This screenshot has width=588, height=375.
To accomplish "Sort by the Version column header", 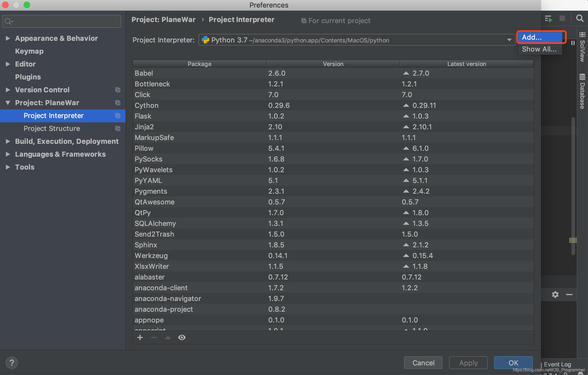I will pos(333,64).
